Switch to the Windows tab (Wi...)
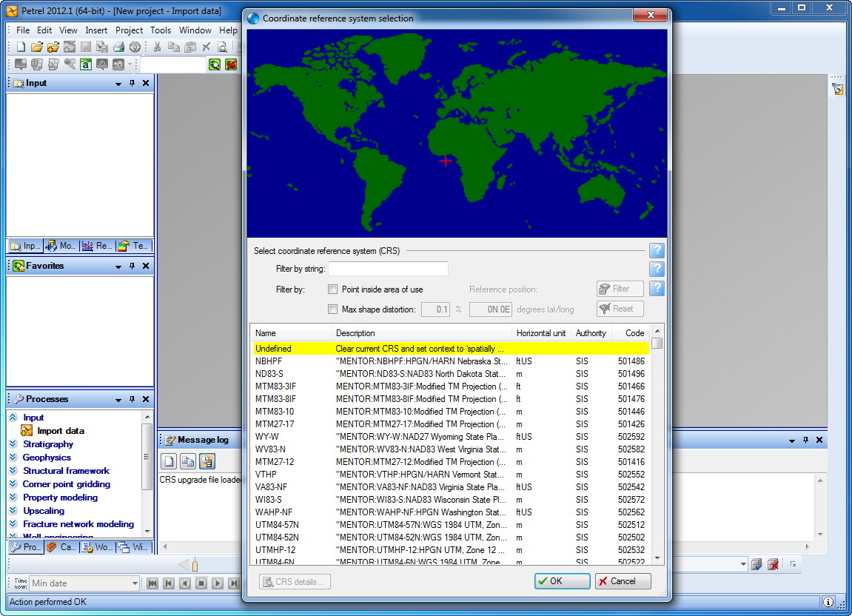 point(134,547)
